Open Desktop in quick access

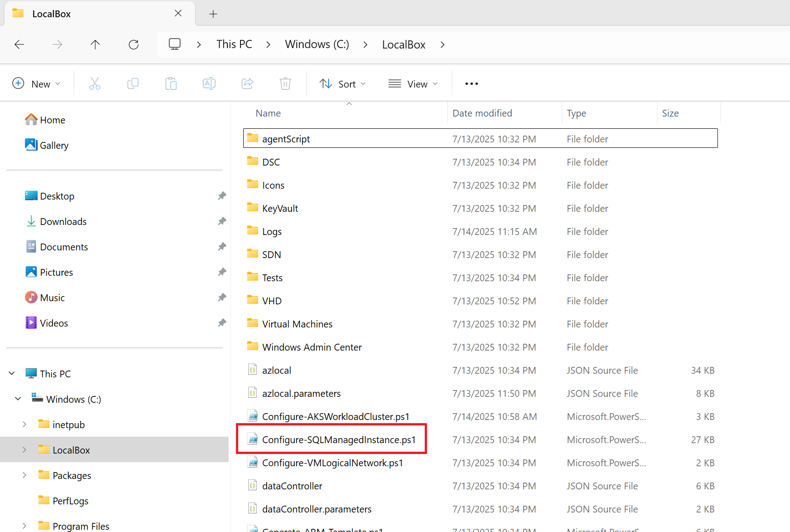click(x=49, y=196)
